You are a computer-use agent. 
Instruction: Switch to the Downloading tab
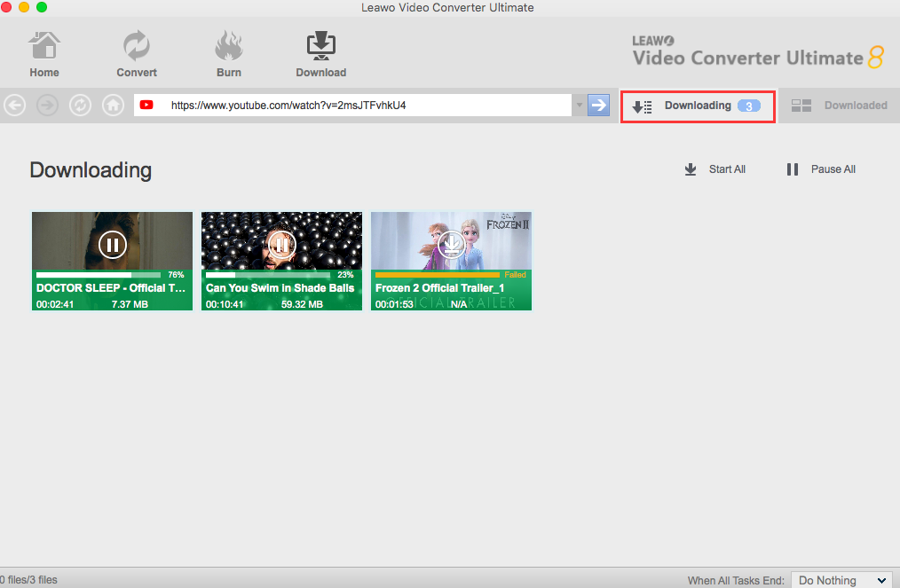click(698, 106)
